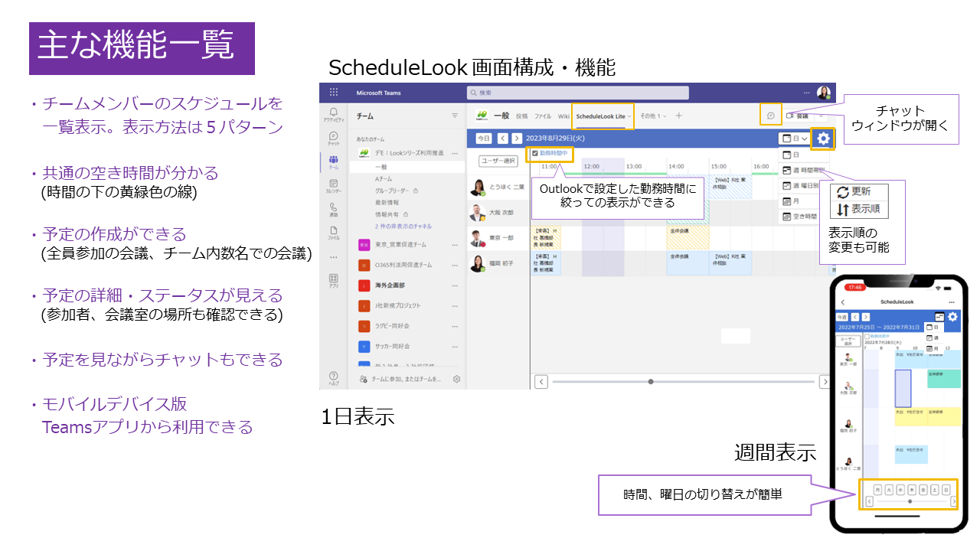The height and width of the screenshot is (551, 980).
Task: Open the ScheduleLook settings gear
Action: click(822, 137)
